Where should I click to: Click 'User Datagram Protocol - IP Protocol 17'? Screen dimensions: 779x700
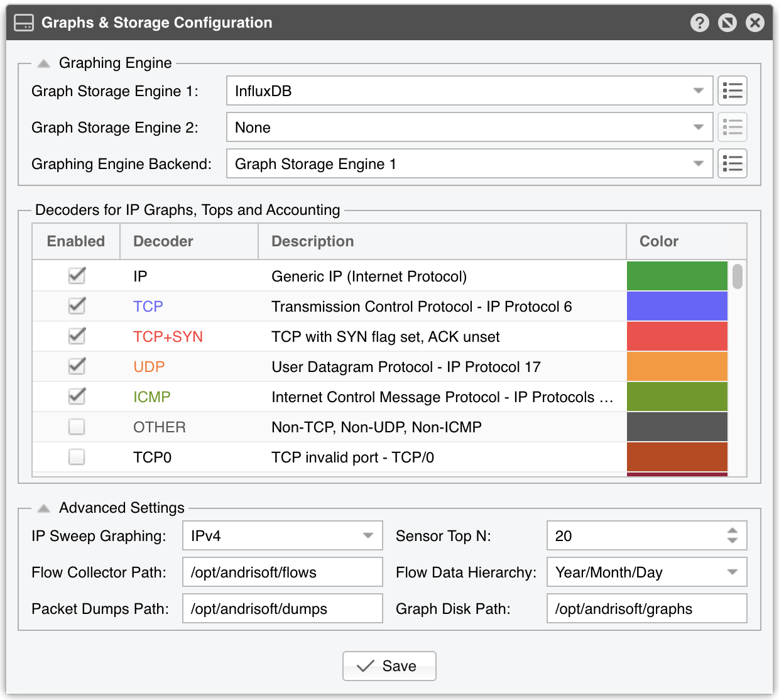pos(406,367)
